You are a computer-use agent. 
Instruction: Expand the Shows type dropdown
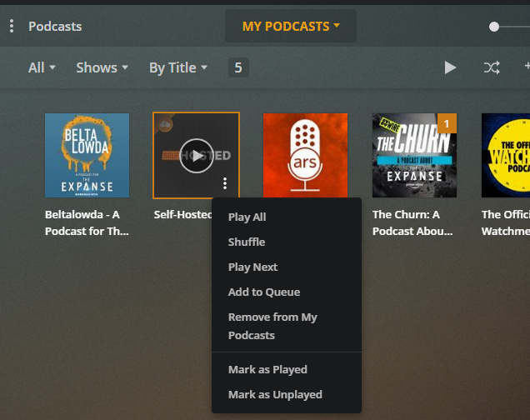pyautogui.click(x=102, y=67)
